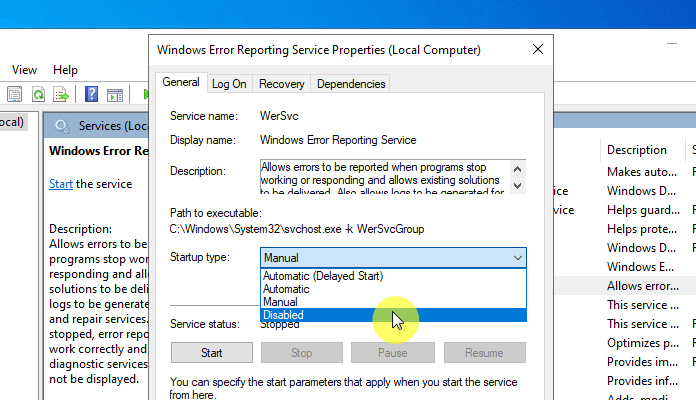The width and height of the screenshot is (696, 400).
Task: Open the Help menu
Action: (x=65, y=70)
